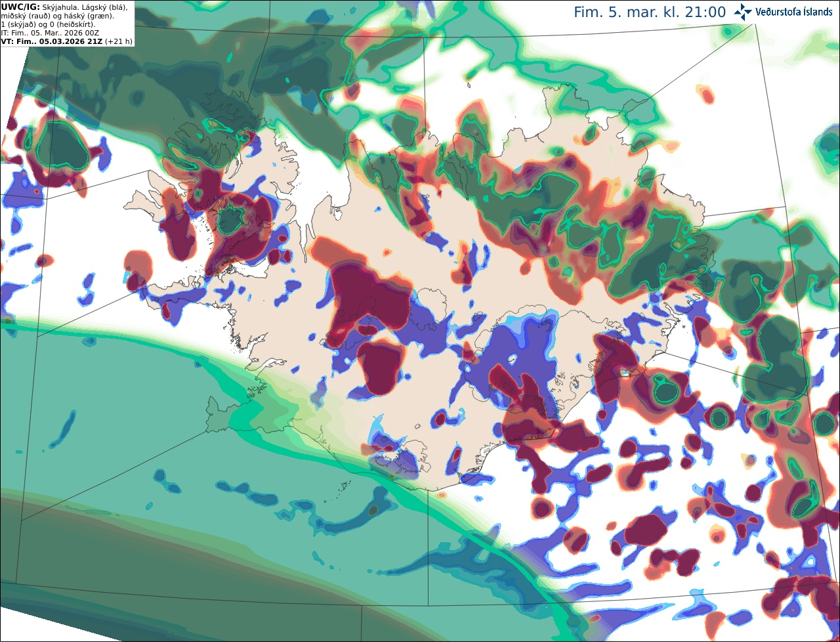Click the '1 (skýjað) og 0 (heiðskírt).' line

pos(48,24)
